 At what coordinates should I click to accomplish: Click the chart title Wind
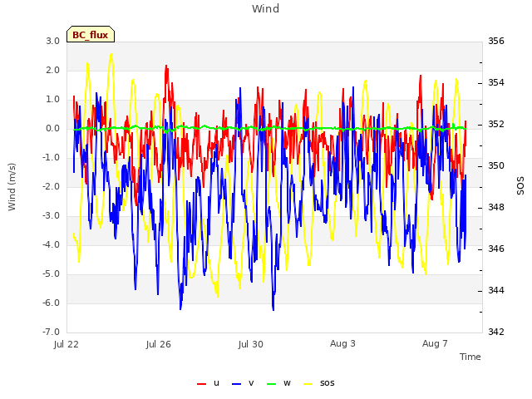[266, 8]
